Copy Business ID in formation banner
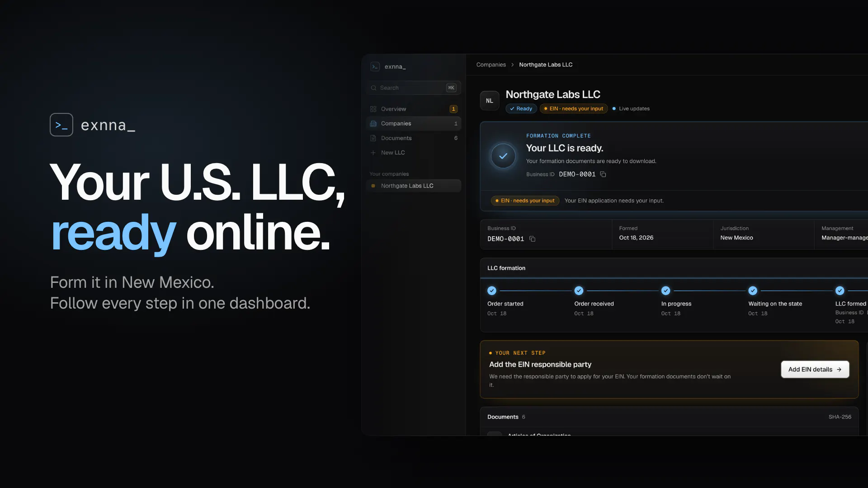Image resolution: width=868 pixels, height=488 pixels. pyautogui.click(x=603, y=174)
